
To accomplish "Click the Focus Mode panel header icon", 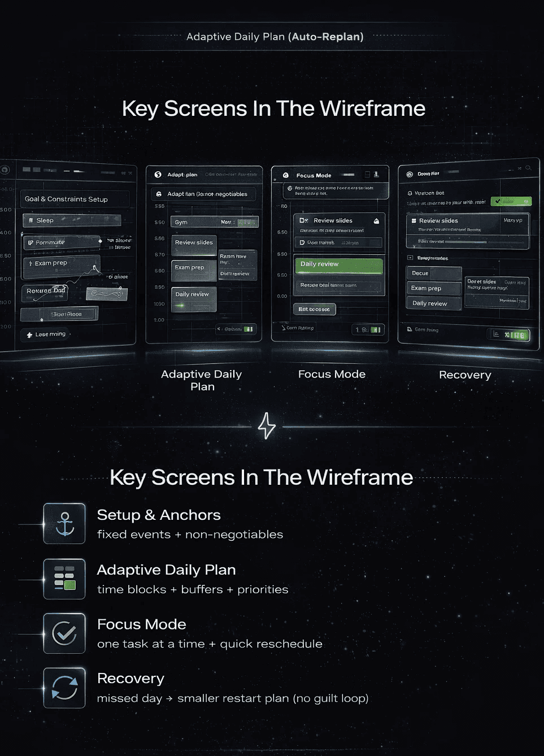I will [x=286, y=175].
